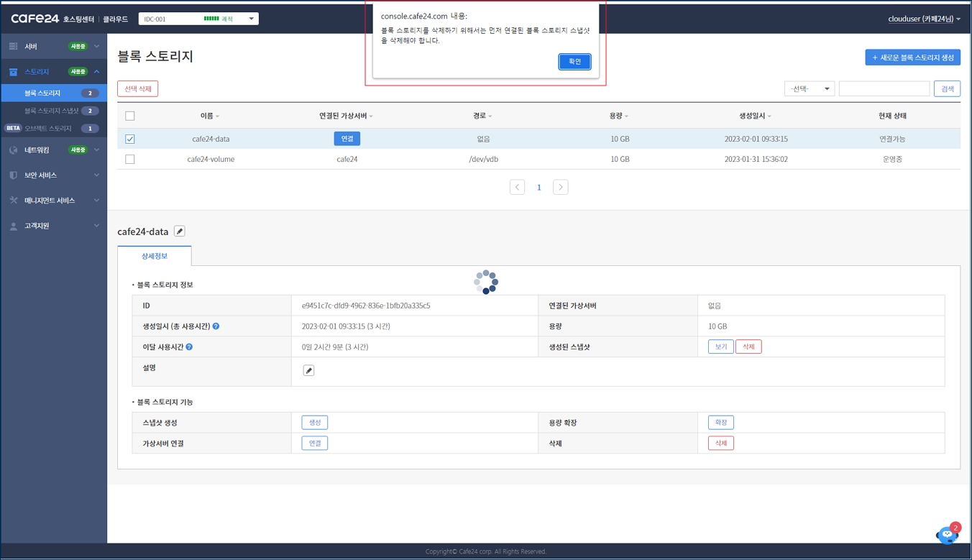
Task: Click the pencil icon in the 설명 row
Action: tap(308, 370)
